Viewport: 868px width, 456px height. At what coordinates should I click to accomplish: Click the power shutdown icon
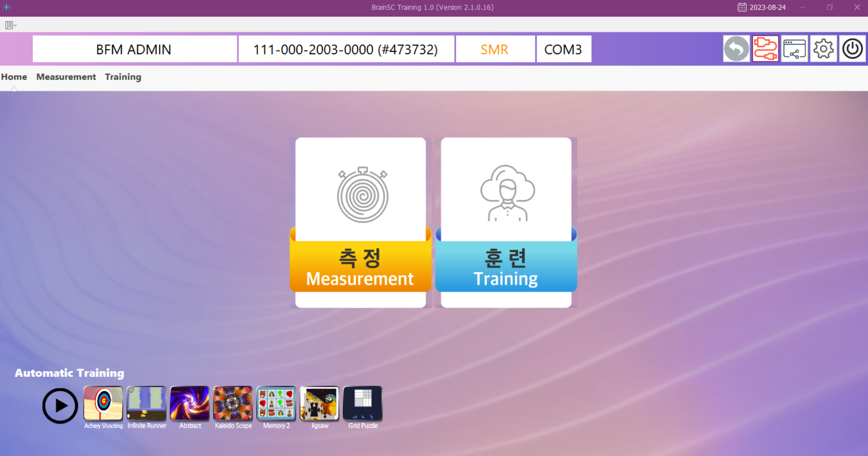pyautogui.click(x=853, y=49)
